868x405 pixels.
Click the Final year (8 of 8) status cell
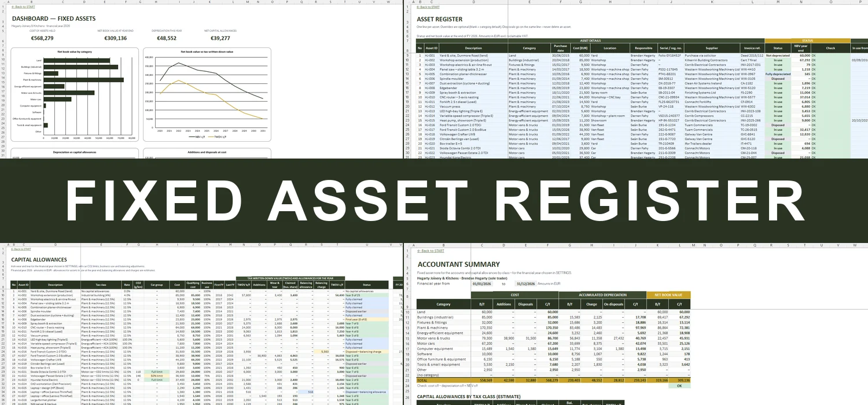(x=367, y=319)
